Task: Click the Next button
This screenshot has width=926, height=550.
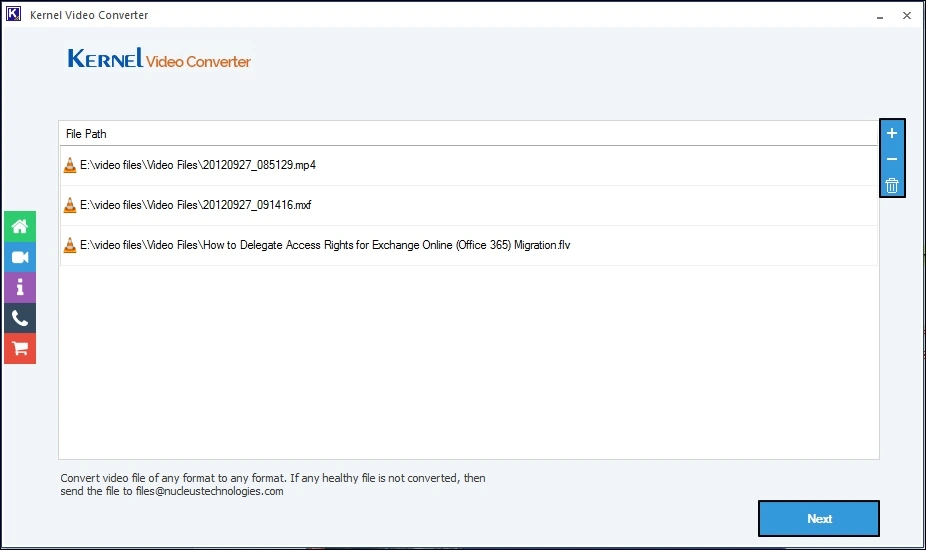Action: click(x=819, y=519)
